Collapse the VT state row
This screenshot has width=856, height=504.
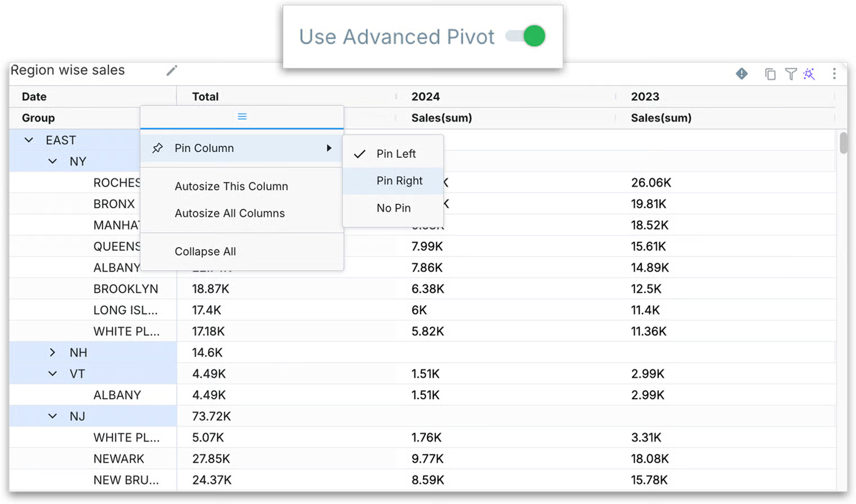coord(52,374)
